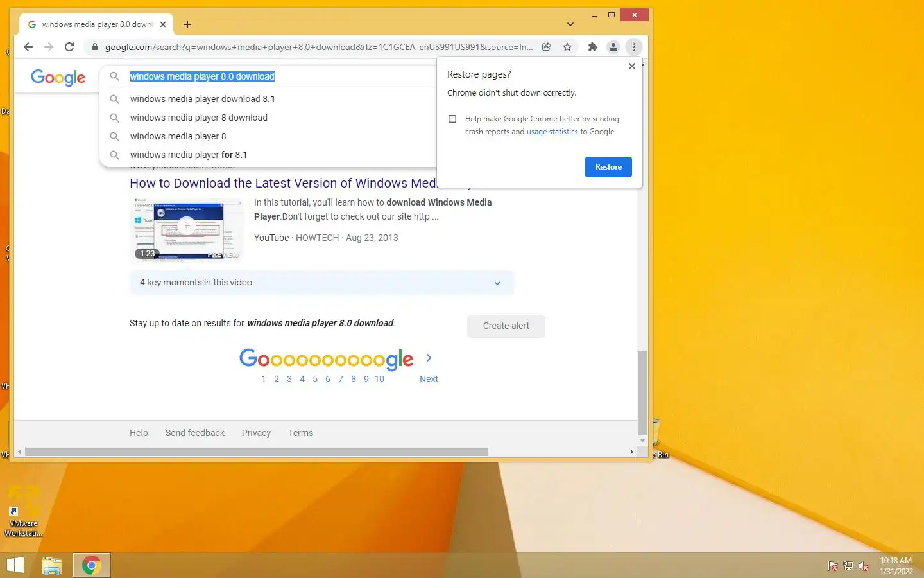Click the YouTube source label
924x578 pixels.
271,238
